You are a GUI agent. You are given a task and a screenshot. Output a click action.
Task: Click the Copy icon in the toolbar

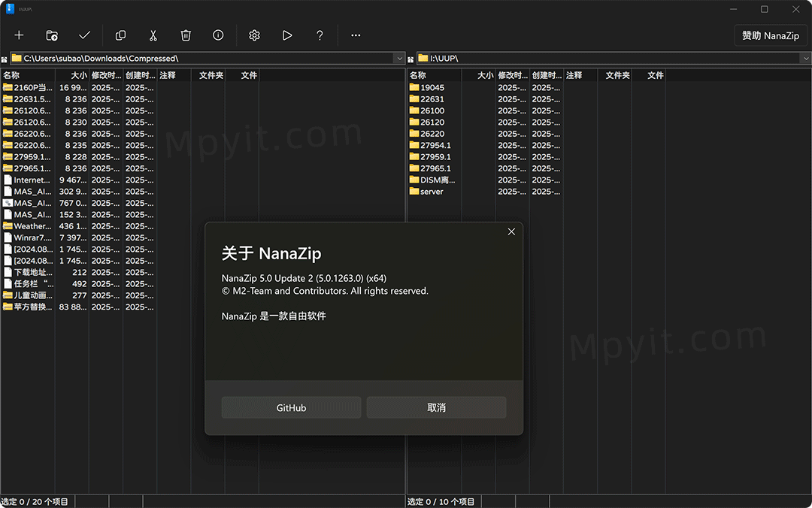point(120,35)
